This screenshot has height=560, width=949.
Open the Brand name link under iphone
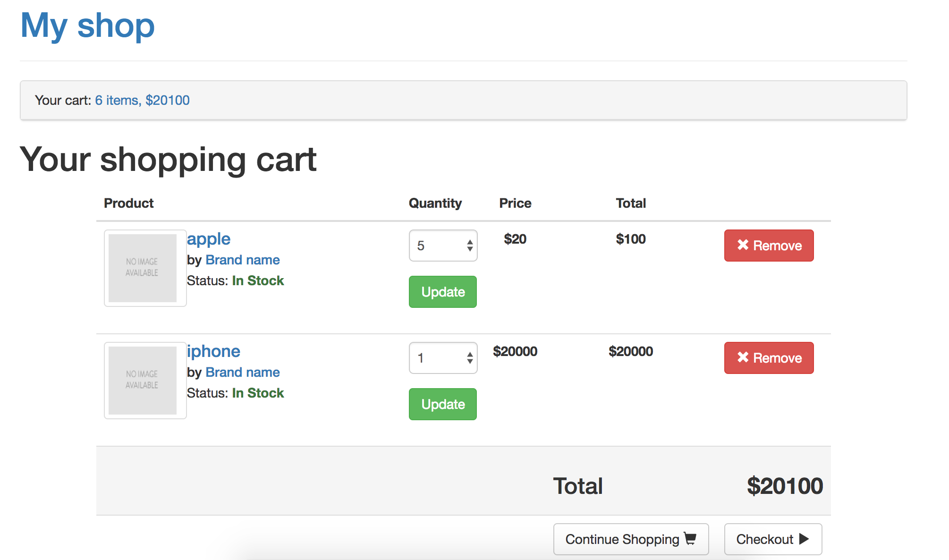pyautogui.click(x=243, y=372)
